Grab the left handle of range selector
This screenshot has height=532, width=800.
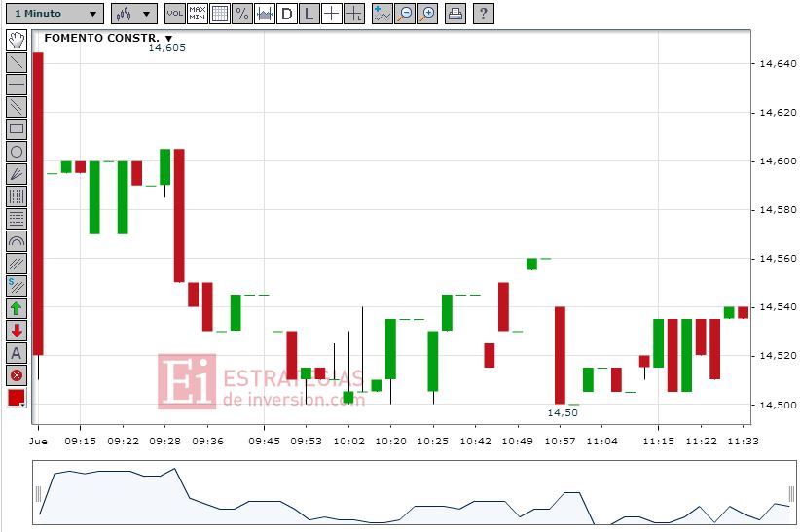pos(38,494)
